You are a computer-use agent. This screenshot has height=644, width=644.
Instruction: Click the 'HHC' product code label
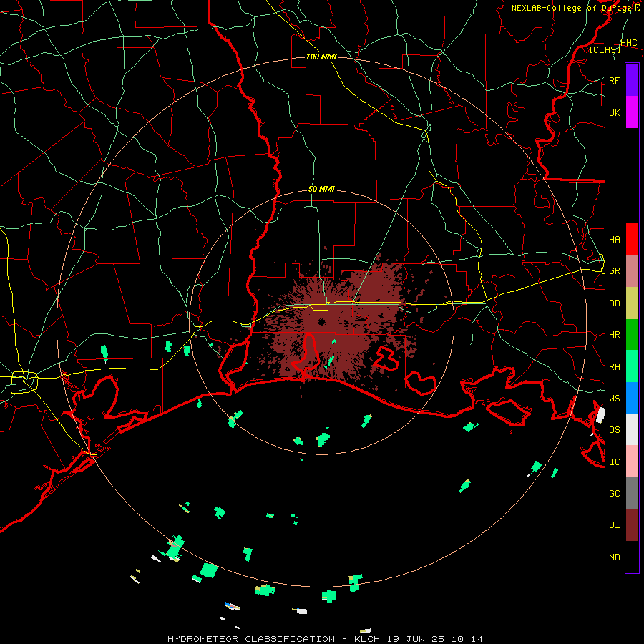tap(628, 43)
